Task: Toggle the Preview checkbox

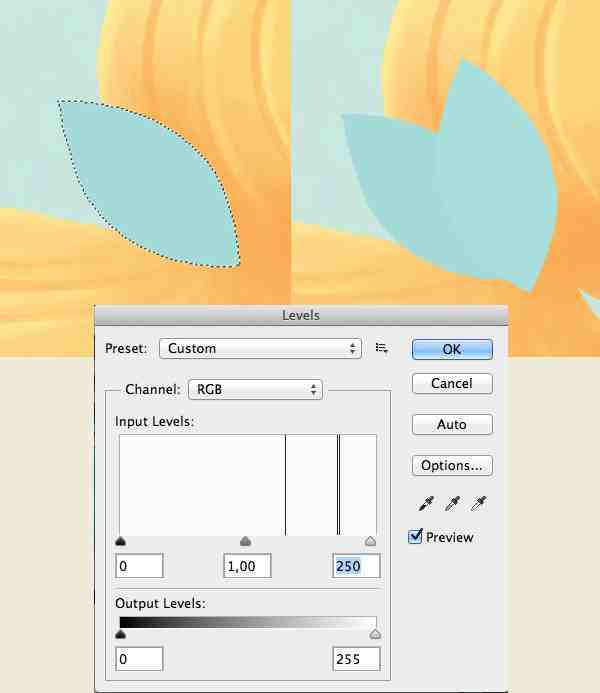Action: click(x=415, y=537)
